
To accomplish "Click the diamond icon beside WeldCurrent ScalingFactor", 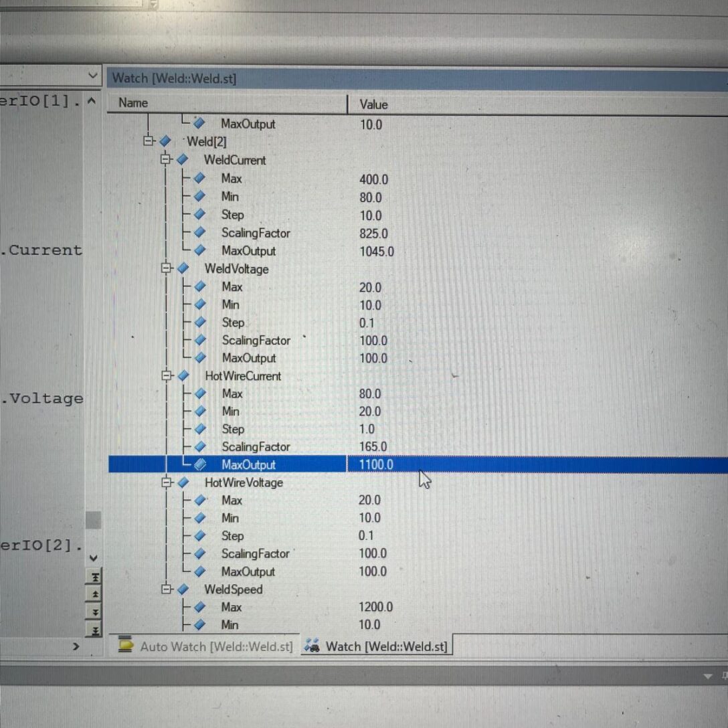I will point(199,232).
